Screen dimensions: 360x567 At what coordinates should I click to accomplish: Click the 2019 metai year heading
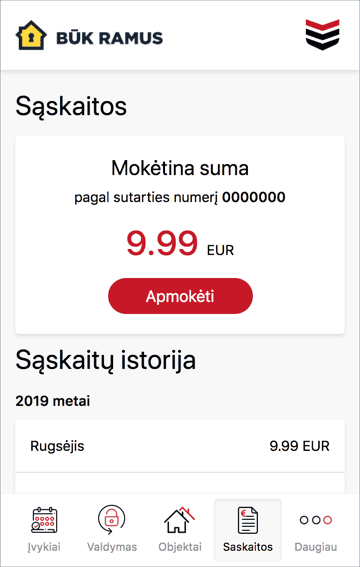coord(53,401)
